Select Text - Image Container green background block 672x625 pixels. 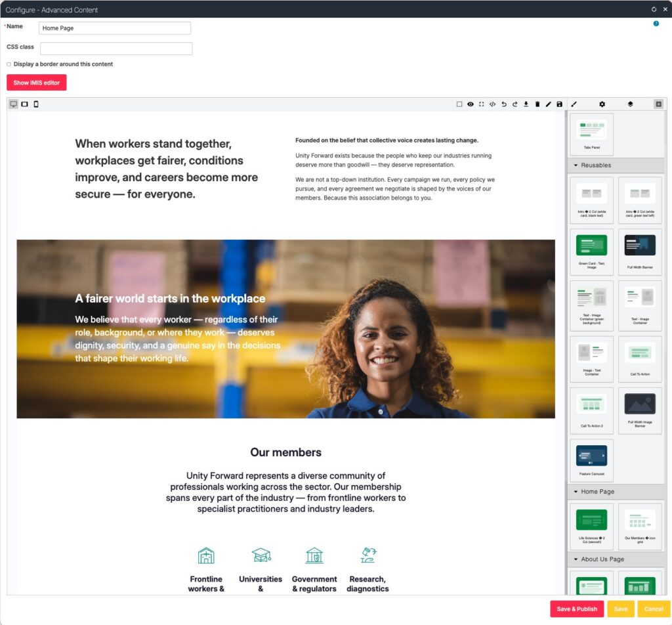click(x=591, y=306)
